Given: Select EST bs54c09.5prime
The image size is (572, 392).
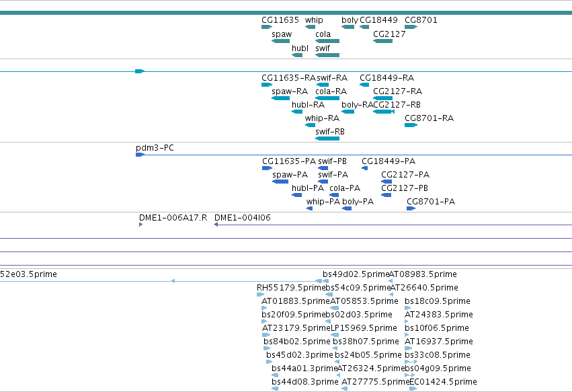Looking at the screenshot, I should 328,295.
